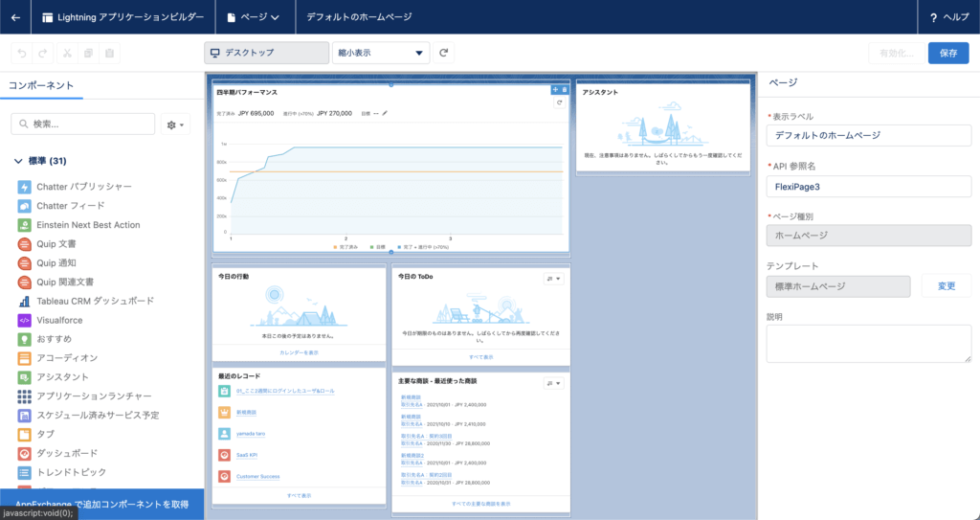Click the paste clipboard icon
The height and width of the screenshot is (520, 980).
(110, 53)
